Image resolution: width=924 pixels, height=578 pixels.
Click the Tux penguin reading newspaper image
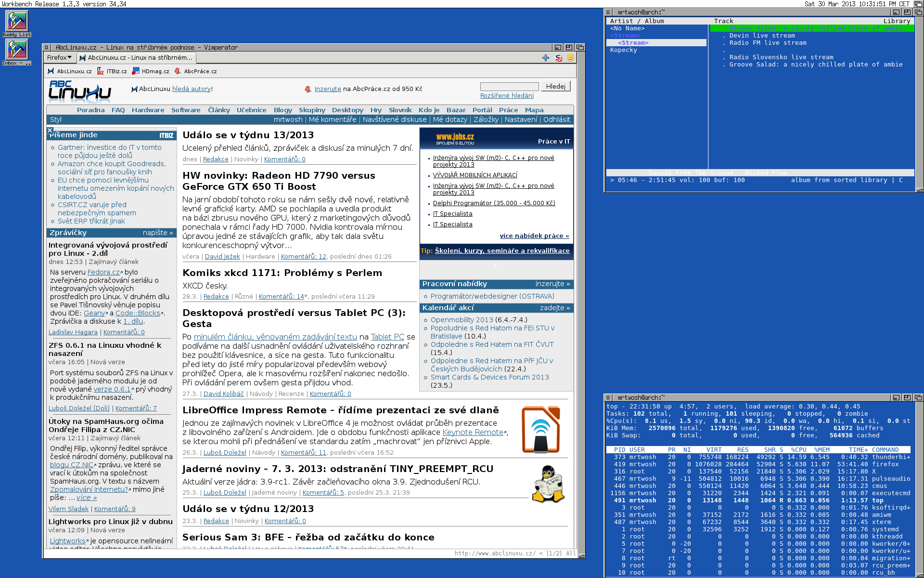[548, 484]
